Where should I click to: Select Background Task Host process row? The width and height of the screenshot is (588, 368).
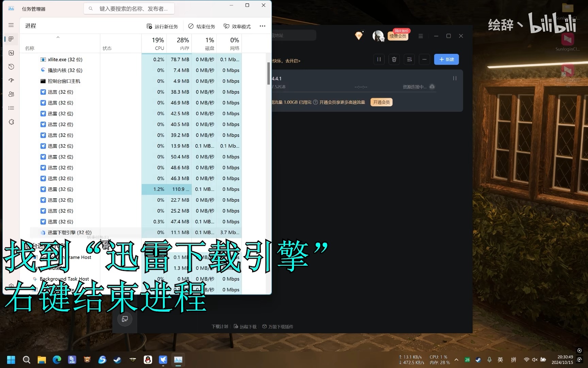point(136,279)
